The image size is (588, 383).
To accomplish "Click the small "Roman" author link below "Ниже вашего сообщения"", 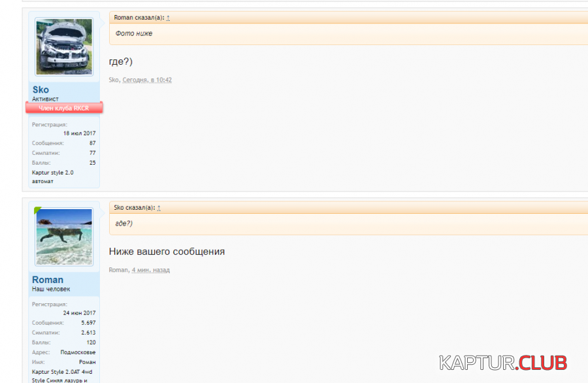I will (118, 269).
